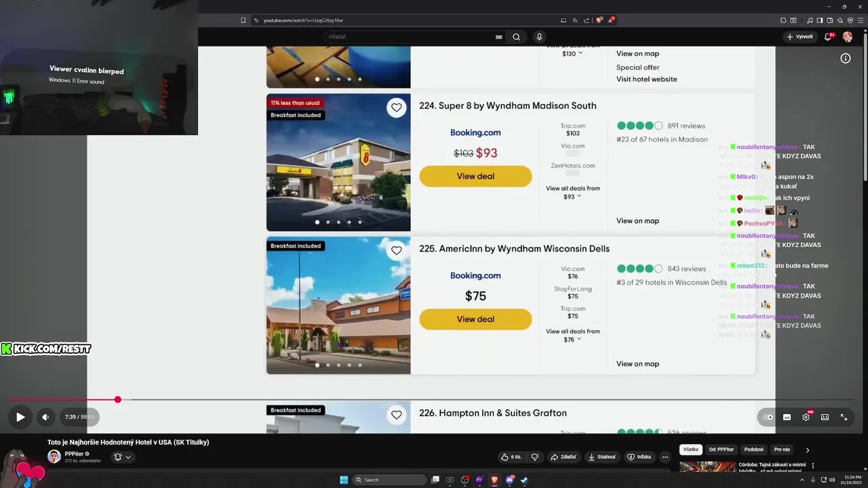868x488 pixels.
Task: Select the Od: PPPiter filter chip
Action: [x=722, y=449]
